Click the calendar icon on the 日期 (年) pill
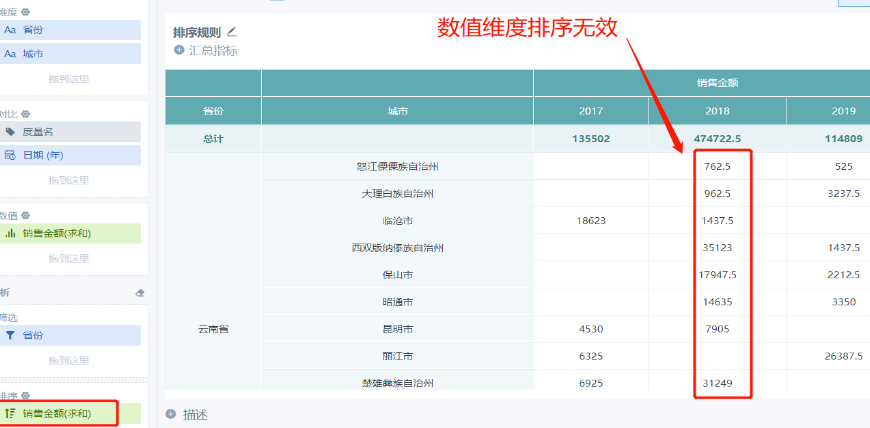 point(10,155)
